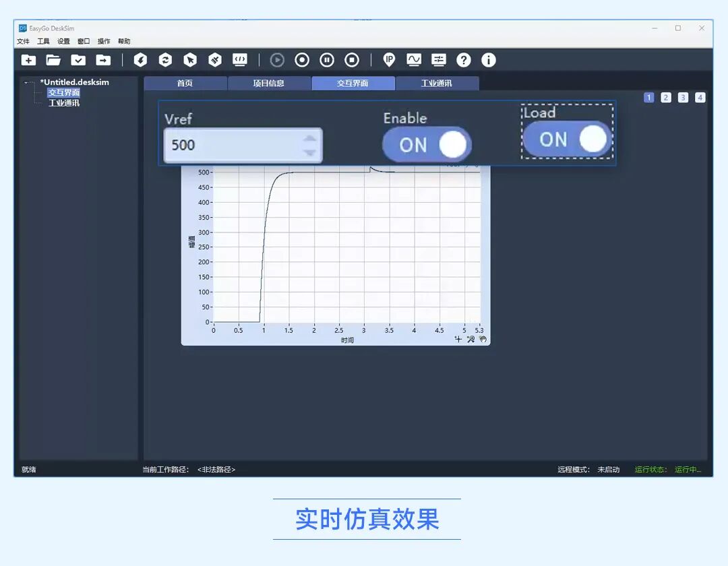Image resolution: width=728 pixels, height=566 pixels.
Task: Open the oscilloscope waveform icon
Action: tap(414, 60)
